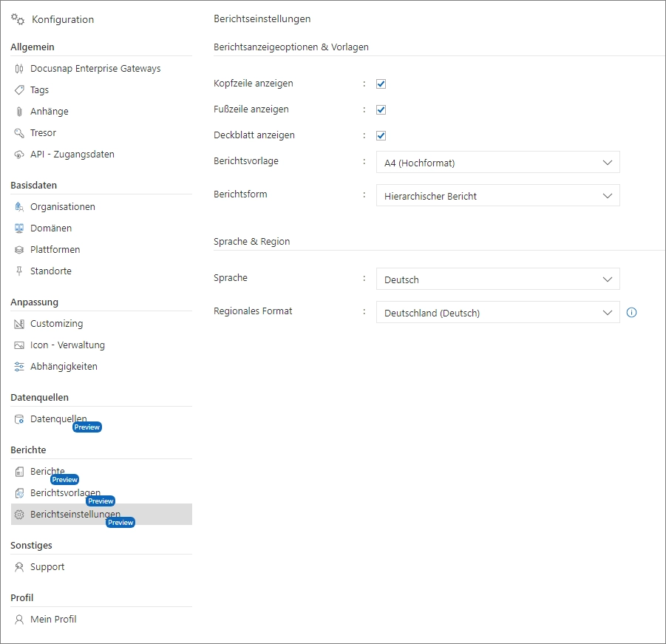This screenshot has width=666, height=644.
Task: Click the Docusnap Enterprise Gateways icon
Action: [19, 69]
